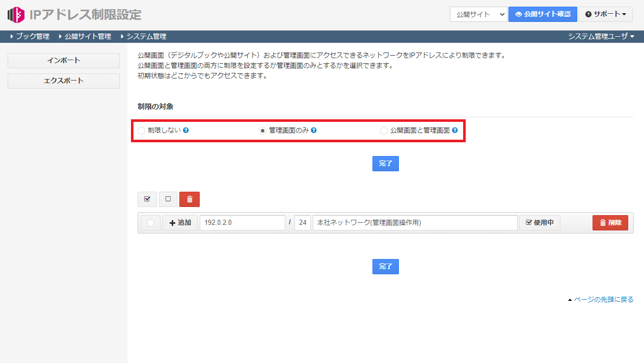Click the subnet mask field showing 24

(303, 223)
